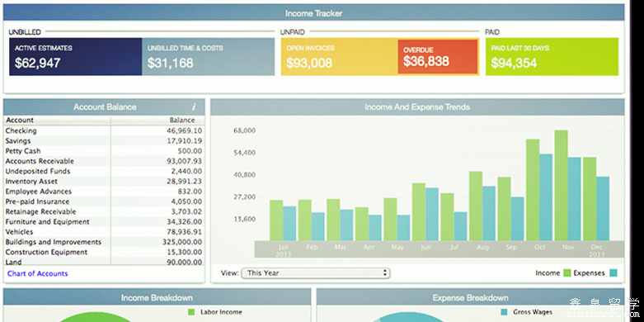Select the Buildings and Improvements row
Image resolution: width=644 pixels, height=322 pixels.
pos(104,242)
